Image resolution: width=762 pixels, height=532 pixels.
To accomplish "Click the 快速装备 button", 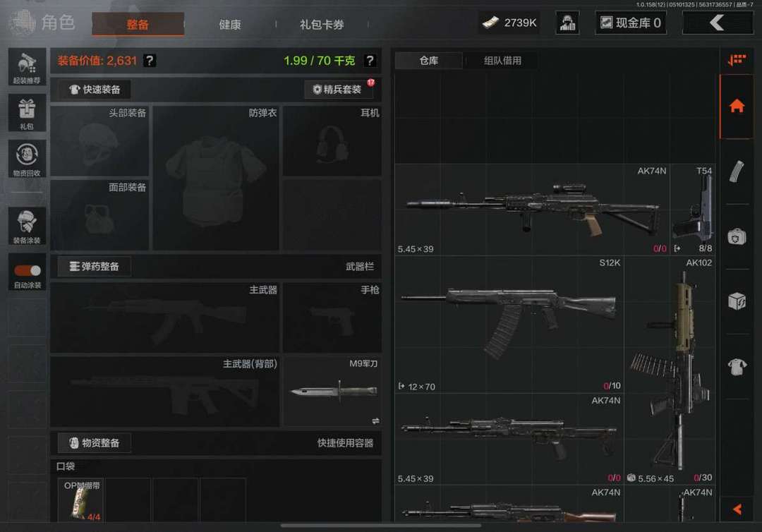I will pos(95,90).
